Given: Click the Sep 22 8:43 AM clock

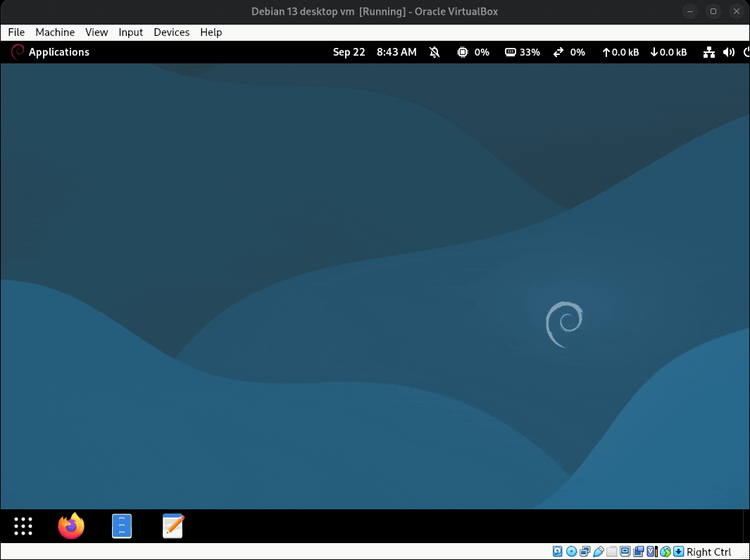Looking at the screenshot, I should (x=375, y=51).
